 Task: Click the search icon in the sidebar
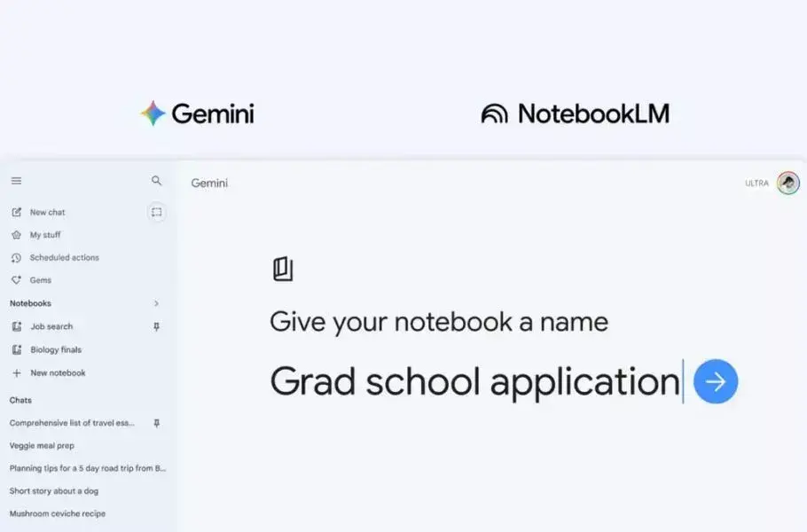point(157,180)
